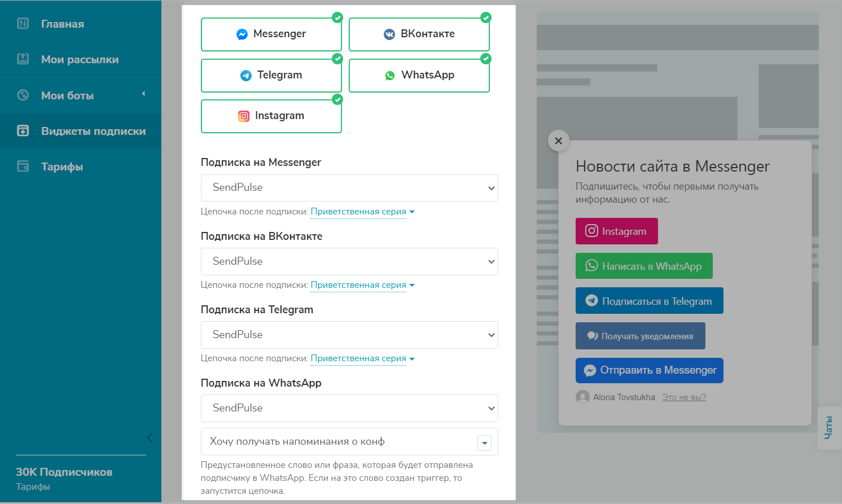Toggle the Telegram channel selection

[271, 76]
